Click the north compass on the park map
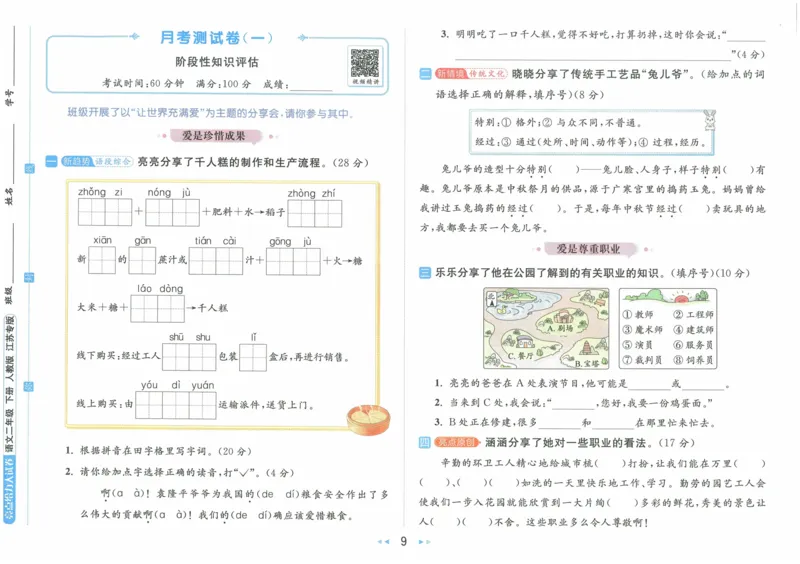The width and height of the screenshot is (800, 564). point(491,299)
